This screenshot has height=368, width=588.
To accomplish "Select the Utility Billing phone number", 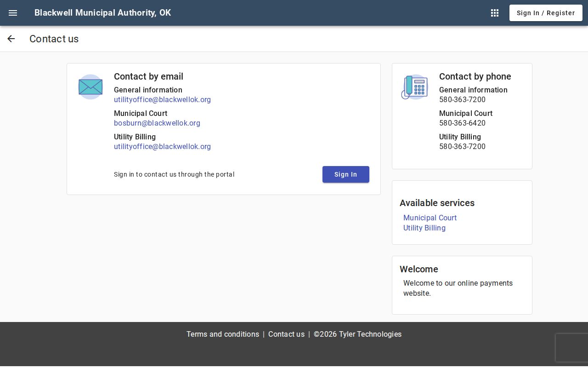I will 462,147.
